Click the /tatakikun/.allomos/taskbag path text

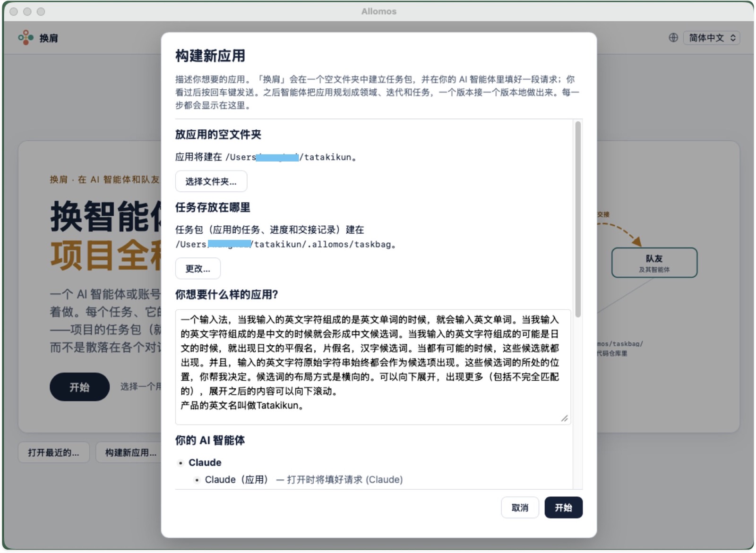click(x=321, y=244)
